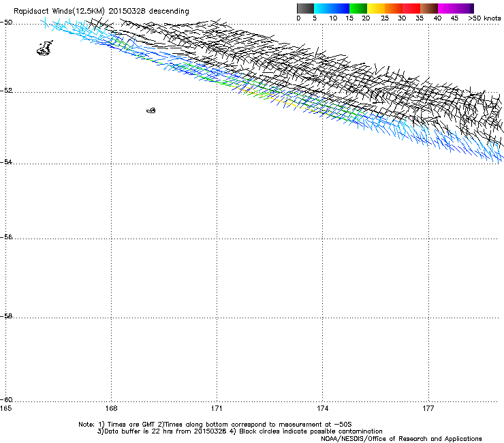Select the orange 25-30 knots legend swatch
Screen dimensions: 504x443
[394, 8]
